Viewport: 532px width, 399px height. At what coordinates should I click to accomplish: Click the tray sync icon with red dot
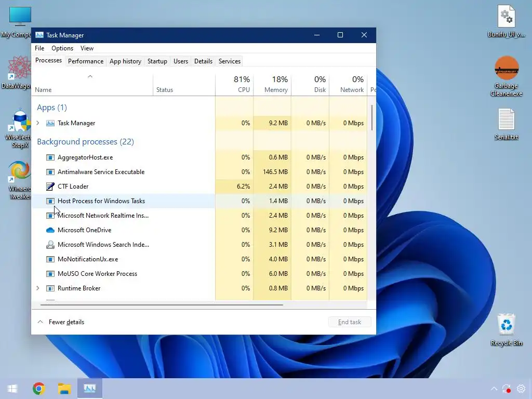[x=507, y=389]
